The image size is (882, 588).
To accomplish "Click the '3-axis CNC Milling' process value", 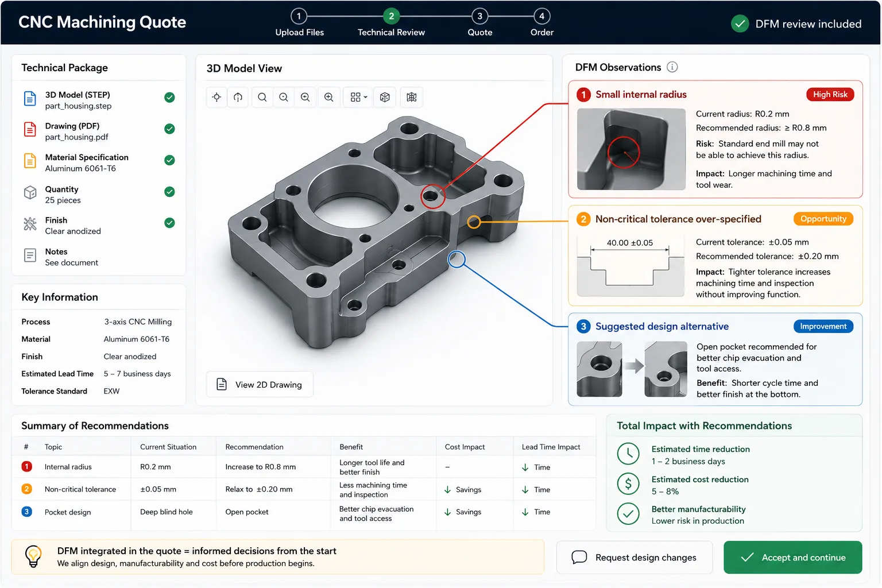I will click(138, 322).
